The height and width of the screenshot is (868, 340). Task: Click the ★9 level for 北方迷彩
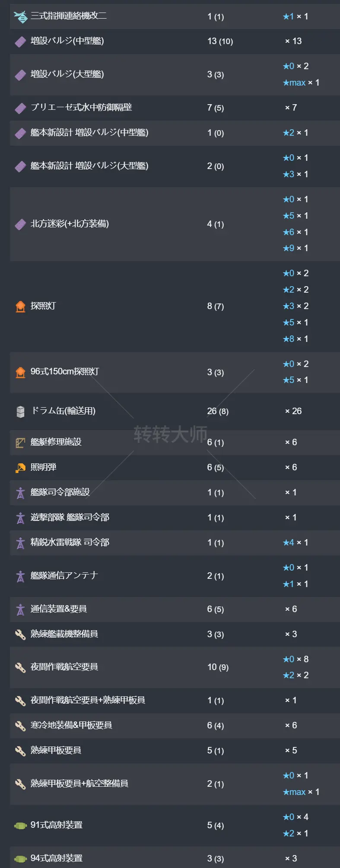pyautogui.click(x=296, y=248)
